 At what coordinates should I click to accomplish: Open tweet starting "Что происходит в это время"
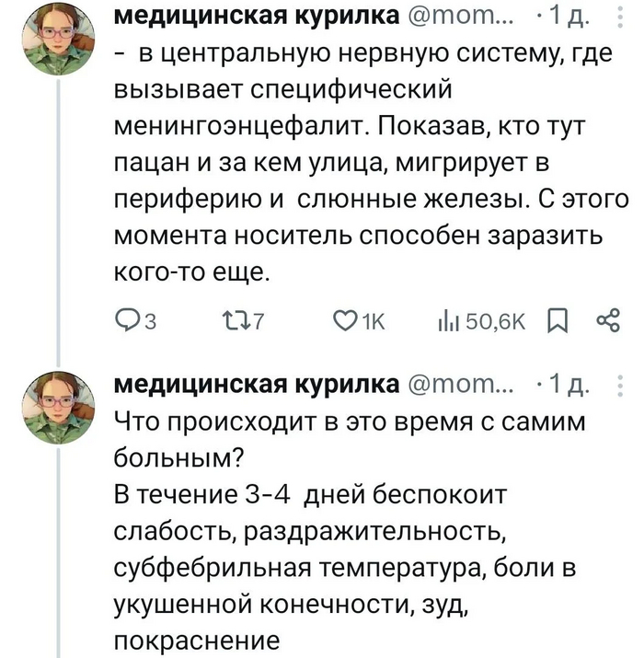[x=350, y=523]
